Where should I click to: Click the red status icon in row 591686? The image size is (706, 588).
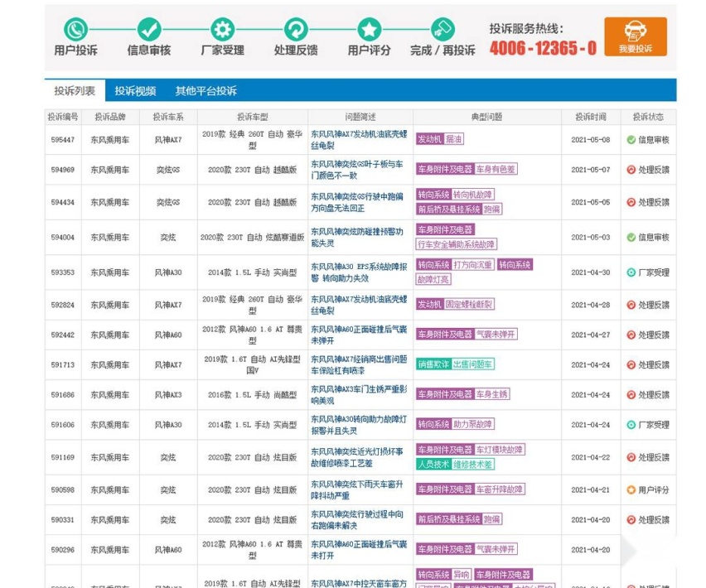631,394
